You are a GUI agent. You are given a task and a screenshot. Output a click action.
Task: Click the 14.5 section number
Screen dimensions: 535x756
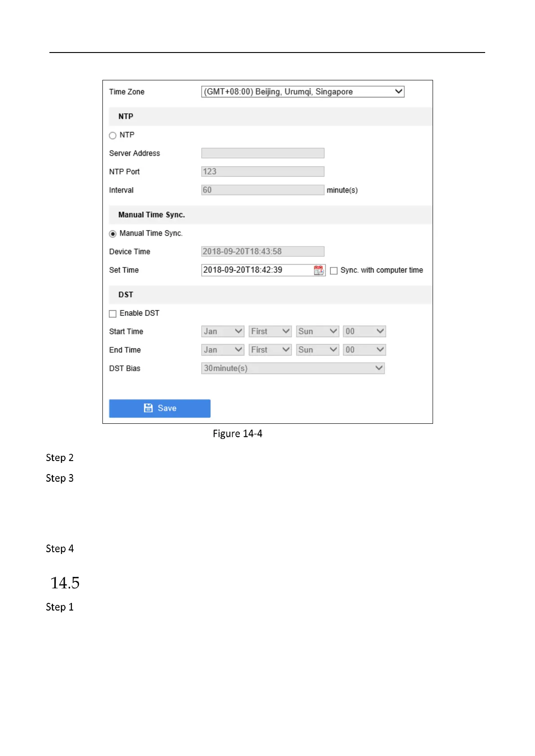point(65,583)
